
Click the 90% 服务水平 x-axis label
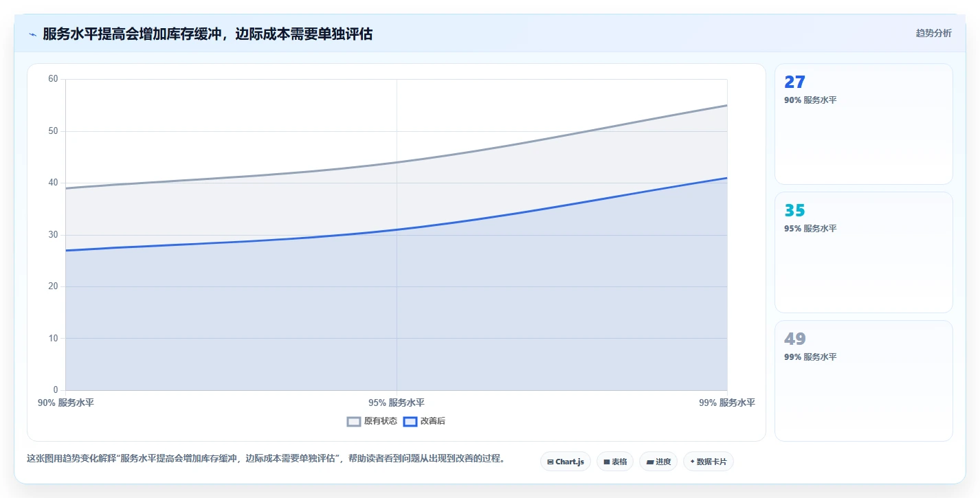coord(66,403)
